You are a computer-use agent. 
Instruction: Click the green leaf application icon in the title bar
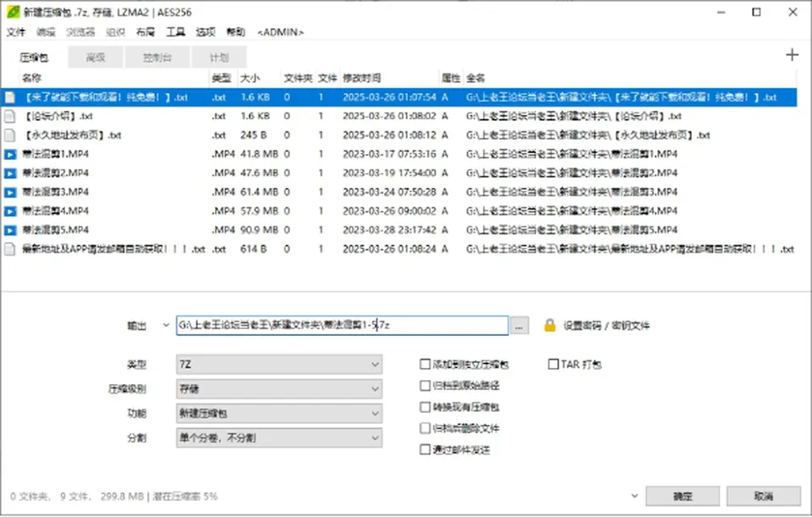[x=13, y=11]
